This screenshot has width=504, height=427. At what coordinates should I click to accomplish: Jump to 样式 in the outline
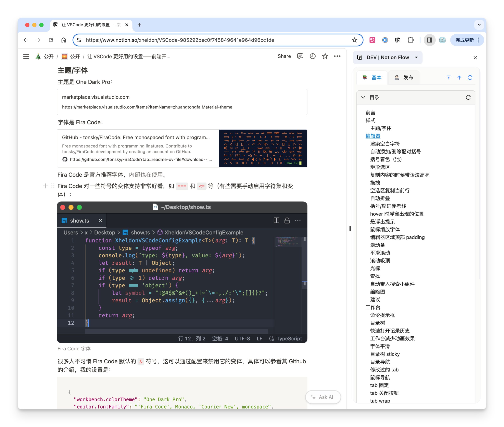coord(371,121)
